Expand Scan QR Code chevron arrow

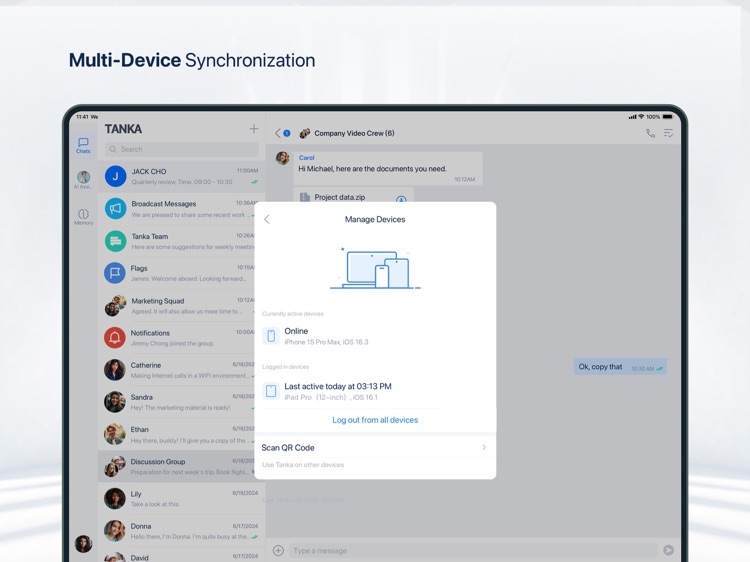484,448
